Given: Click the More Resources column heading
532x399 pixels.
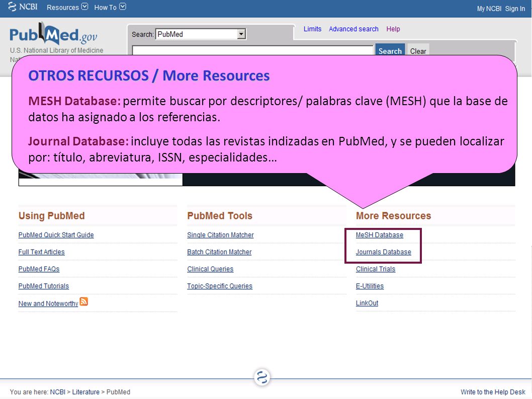Looking at the screenshot, I should 393,216.
